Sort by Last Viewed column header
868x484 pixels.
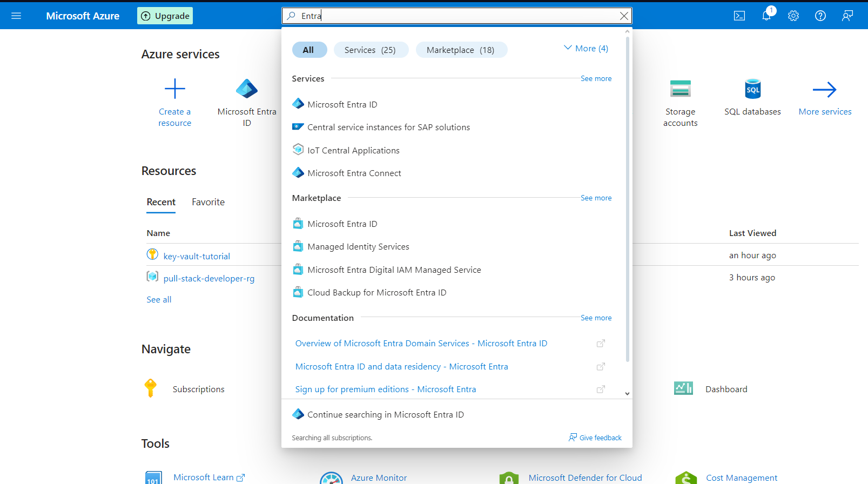click(752, 233)
